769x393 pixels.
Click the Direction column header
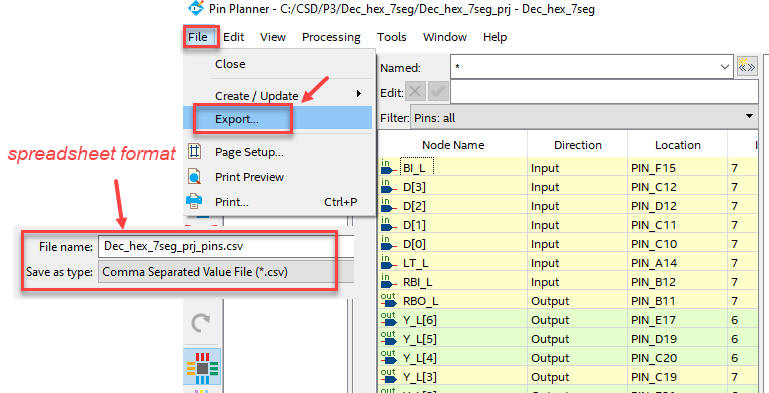click(578, 145)
